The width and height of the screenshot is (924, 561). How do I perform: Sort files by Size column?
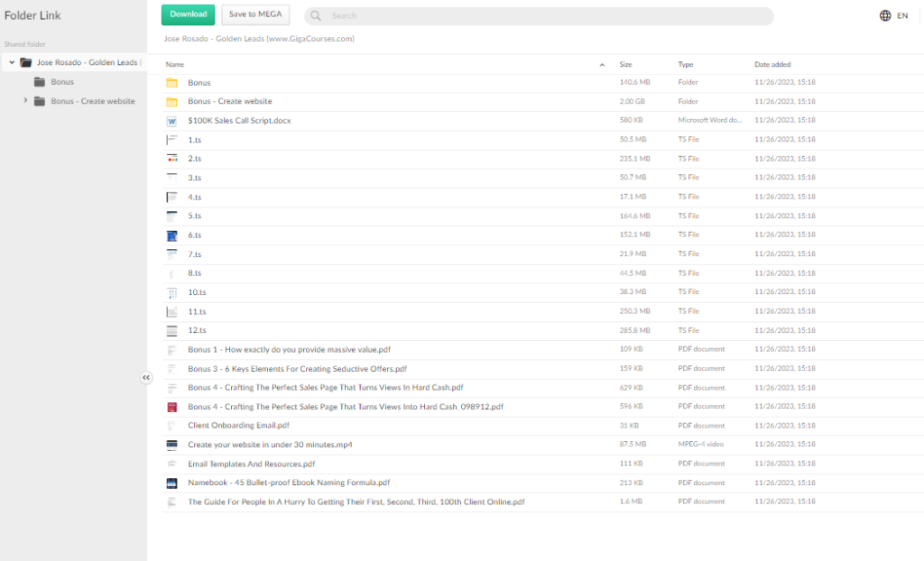[625, 65]
